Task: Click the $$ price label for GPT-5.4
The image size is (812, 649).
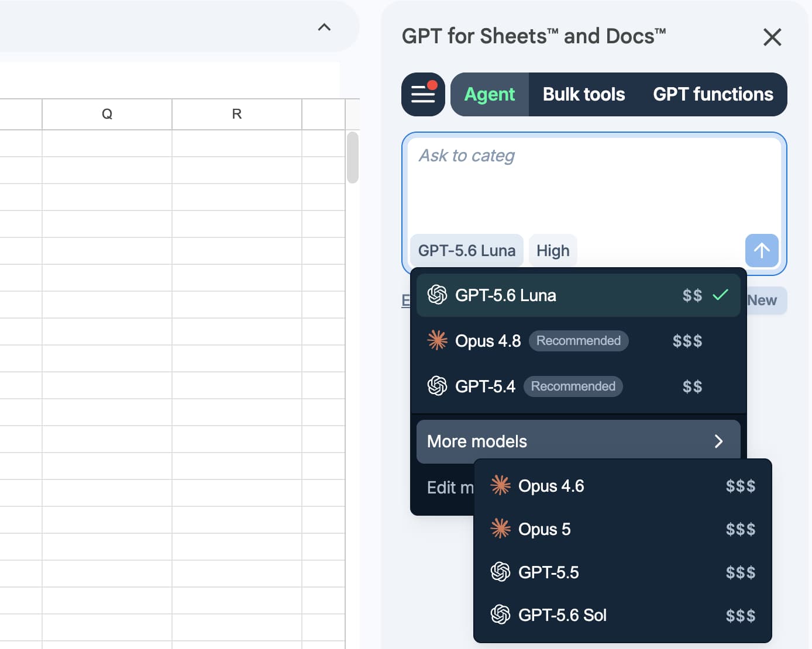Action: coord(693,386)
